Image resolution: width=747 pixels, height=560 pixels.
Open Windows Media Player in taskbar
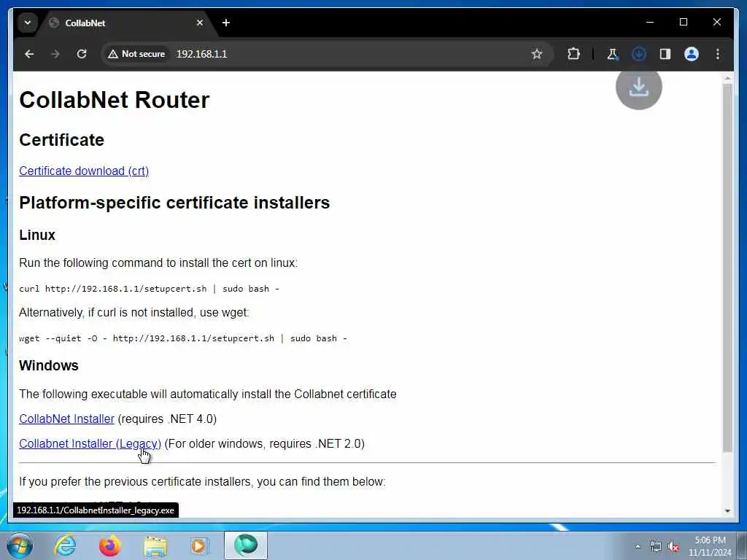(x=199, y=545)
